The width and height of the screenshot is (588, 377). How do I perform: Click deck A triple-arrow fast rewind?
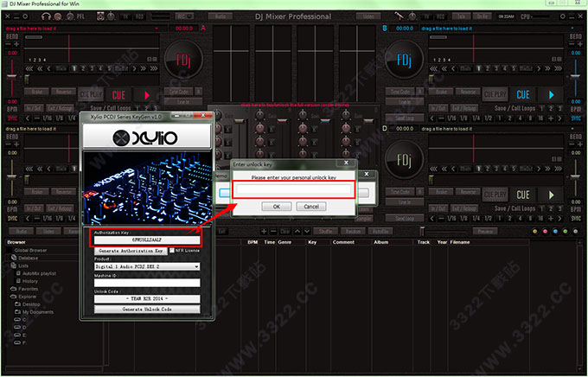point(29,68)
